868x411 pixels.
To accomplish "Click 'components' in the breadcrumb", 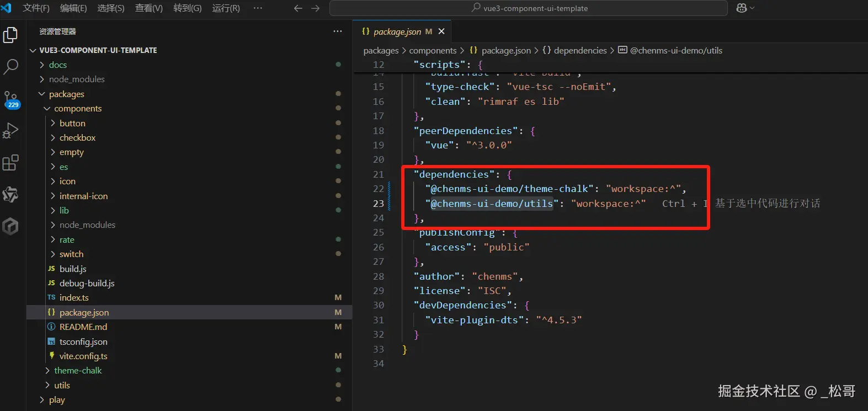I will [433, 50].
